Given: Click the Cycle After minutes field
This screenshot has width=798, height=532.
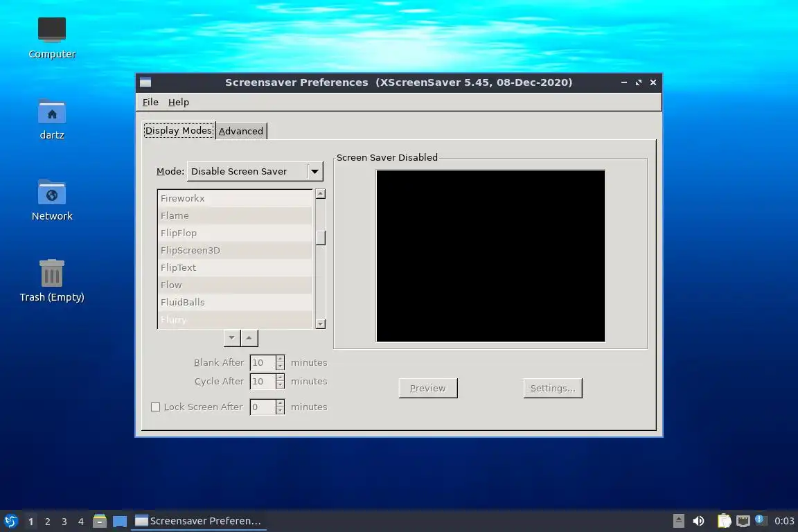Looking at the screenshot, I should [x=263, y=381].
